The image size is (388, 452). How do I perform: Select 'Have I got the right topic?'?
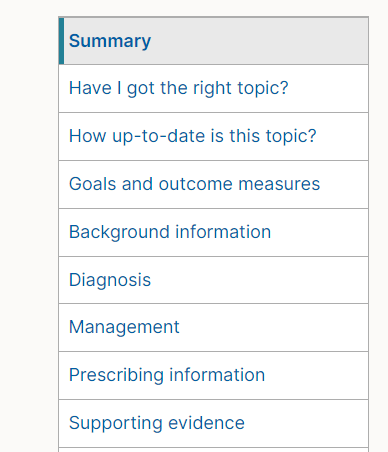point(178,88)
